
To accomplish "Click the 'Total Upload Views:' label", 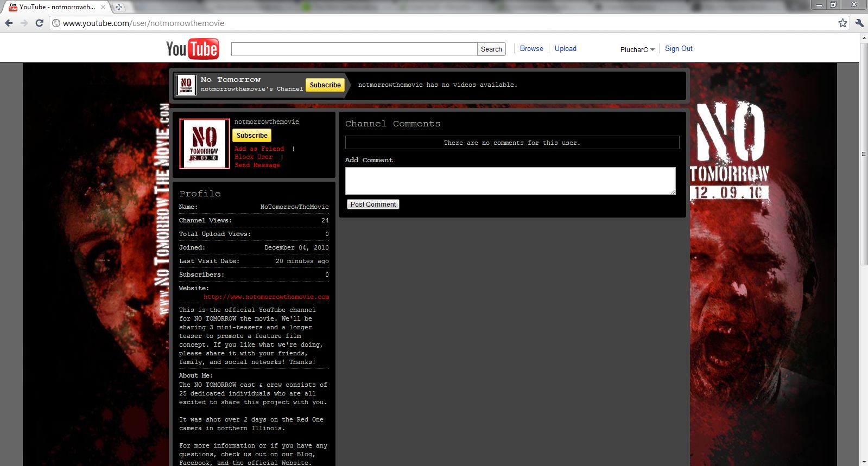I will point(215,234).
